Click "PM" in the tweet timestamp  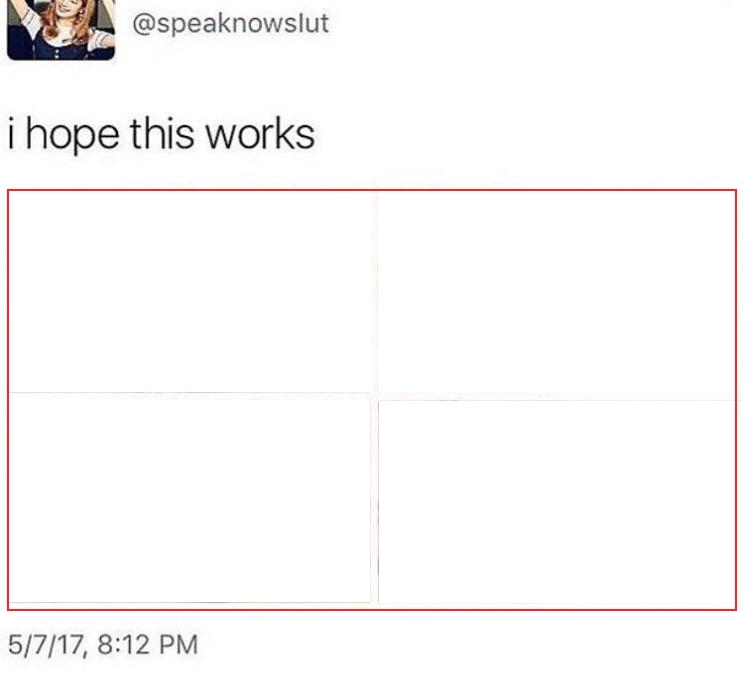coord(179,645)
